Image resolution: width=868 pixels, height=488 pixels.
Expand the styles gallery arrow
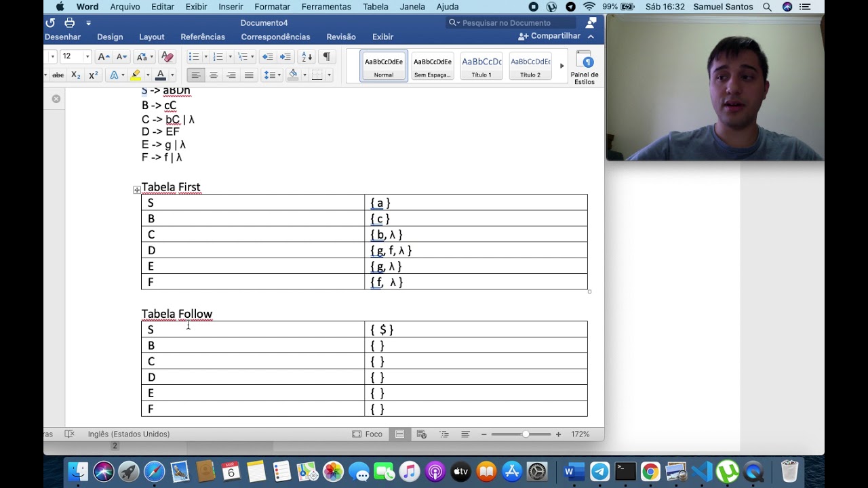point(561,66)
